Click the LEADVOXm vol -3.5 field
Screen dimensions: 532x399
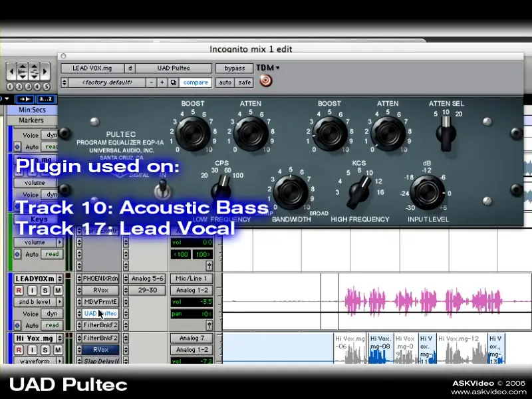(x=192, y=302)
